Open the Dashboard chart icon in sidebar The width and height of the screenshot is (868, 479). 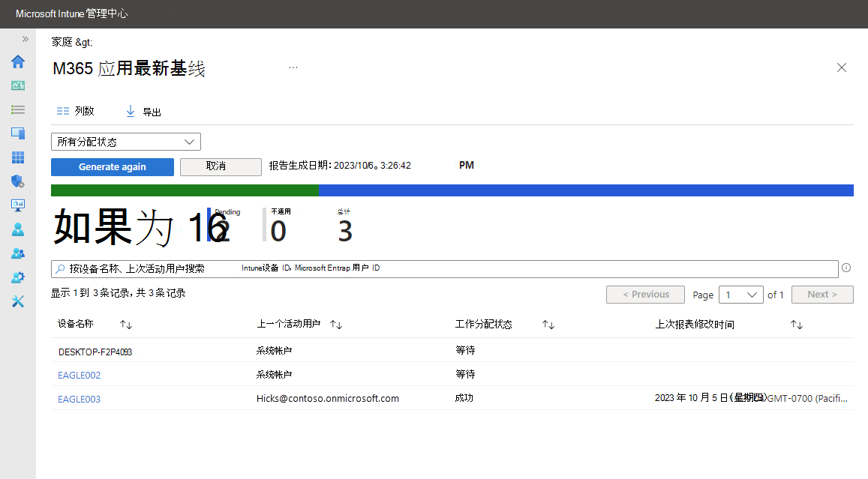click(x=18, y=85)
